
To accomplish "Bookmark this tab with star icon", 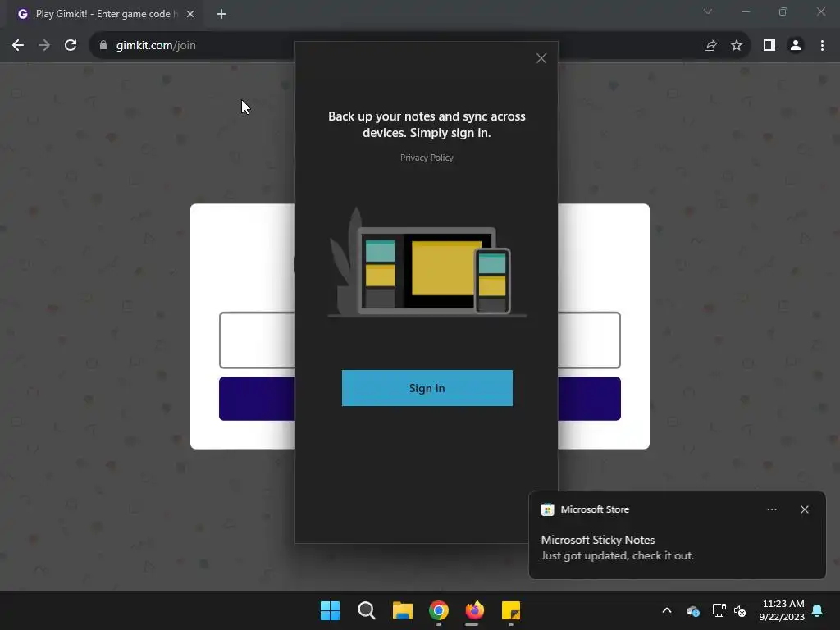I will pos(737,46).
